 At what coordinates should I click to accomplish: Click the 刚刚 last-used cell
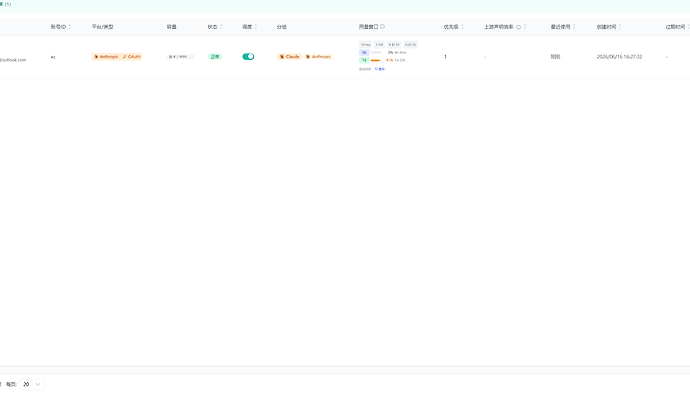(x=555, y=56)
